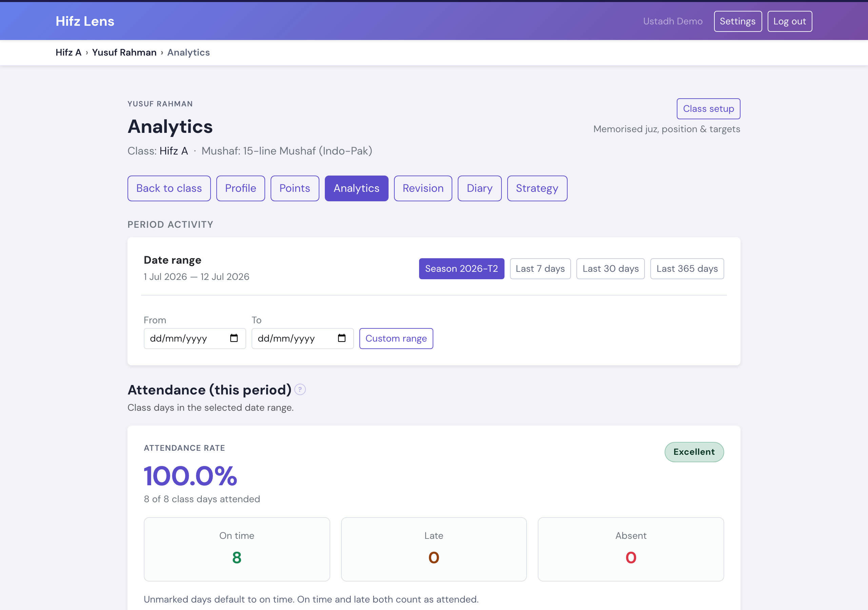
Task: Select the Analytics tab
Action: pos(356,188)
